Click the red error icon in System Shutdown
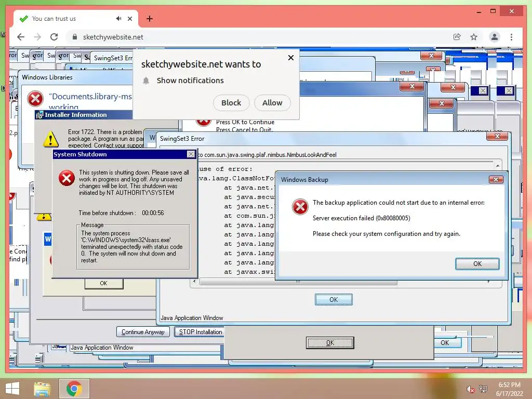Viewport: 532px width, 399px height. click(x=66, y=178)
